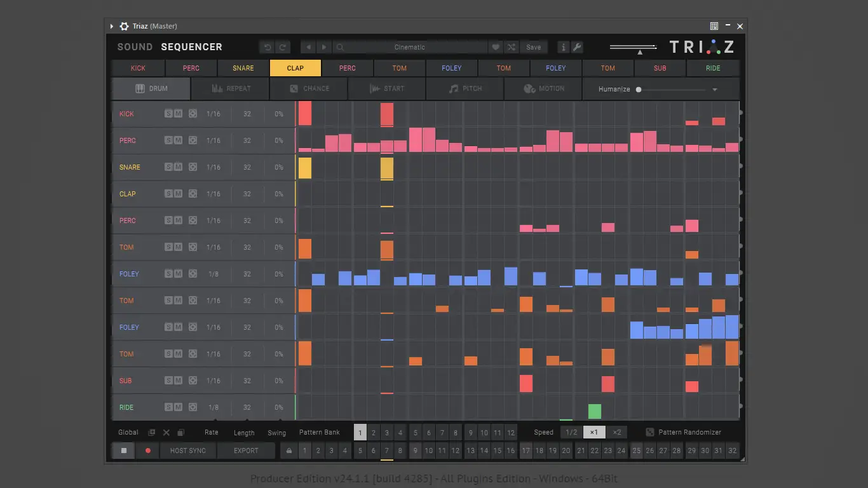Select the SNARE channel tab at top

click(x=243, y=68)
